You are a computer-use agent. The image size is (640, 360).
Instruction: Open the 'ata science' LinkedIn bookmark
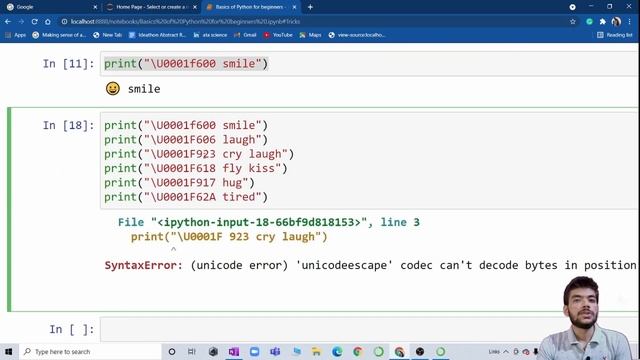pos(211,35)
